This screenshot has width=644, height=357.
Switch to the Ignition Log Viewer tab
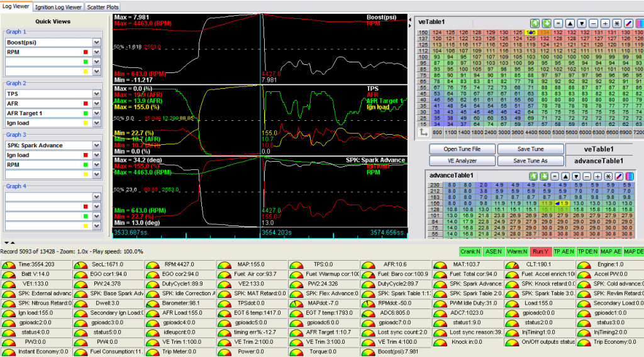58,7
